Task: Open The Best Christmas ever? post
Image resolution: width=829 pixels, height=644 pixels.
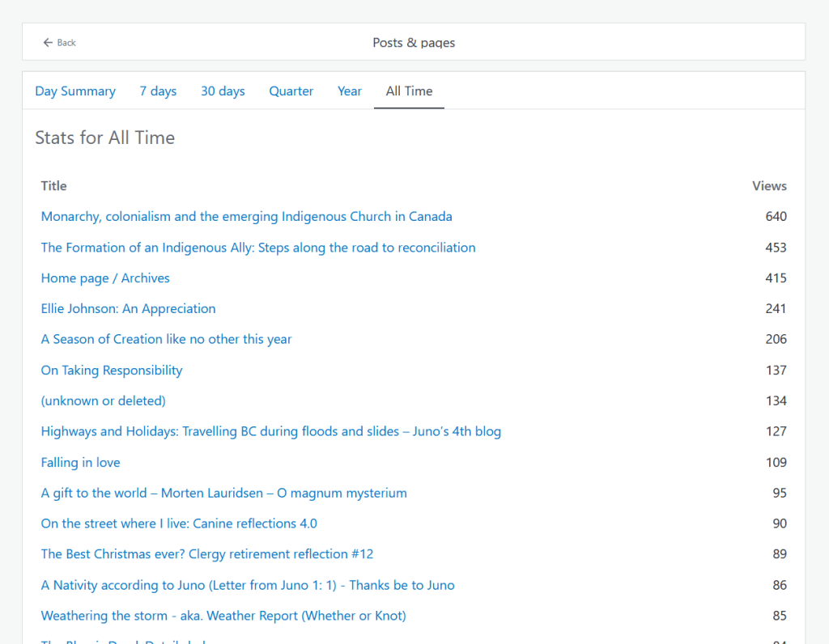Action: [x=207, y=555]
